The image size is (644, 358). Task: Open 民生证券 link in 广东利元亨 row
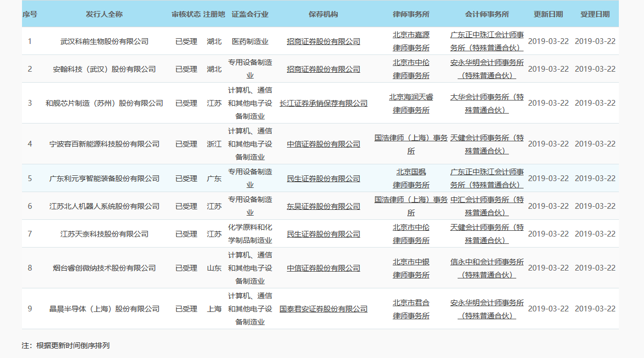point(324,178)
